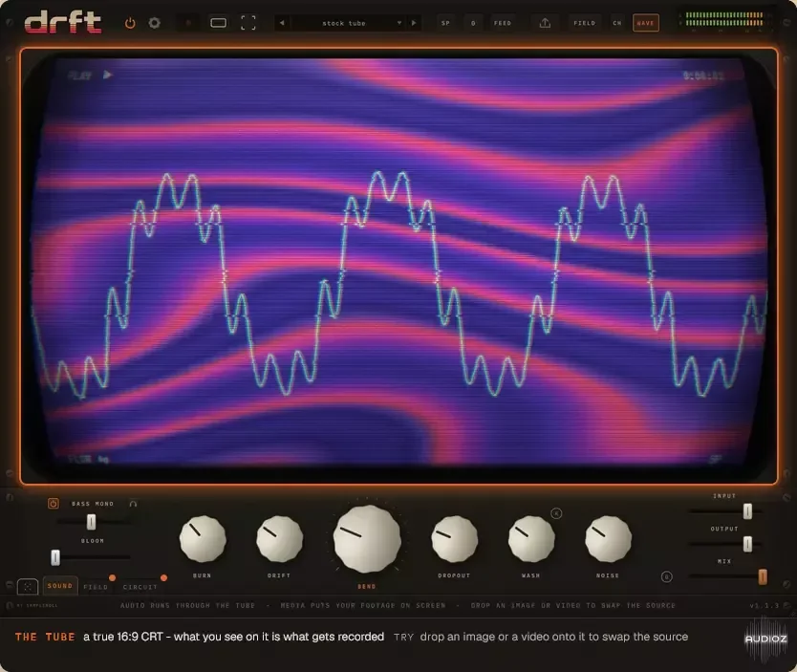
Task: Click the record dot button in toolbar
Action: (x=188, y=23)
